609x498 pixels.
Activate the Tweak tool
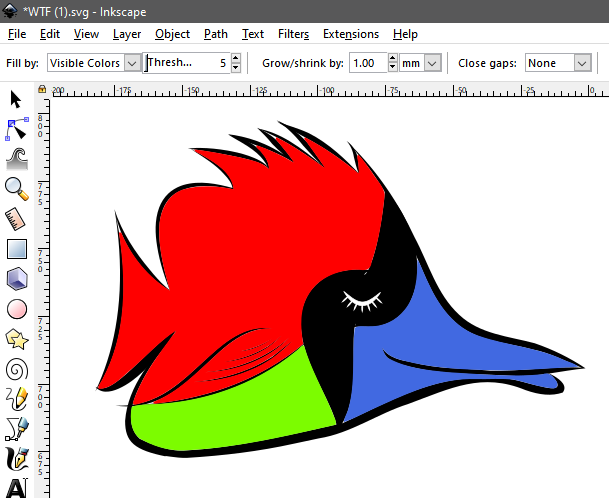(16, 158)
